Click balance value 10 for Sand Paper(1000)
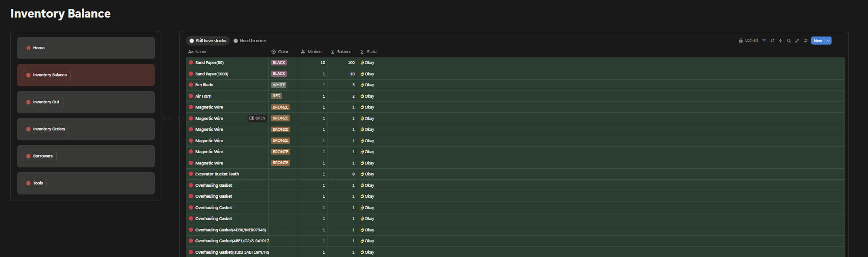This screenshot has height=257, width=868. [352, 74]
